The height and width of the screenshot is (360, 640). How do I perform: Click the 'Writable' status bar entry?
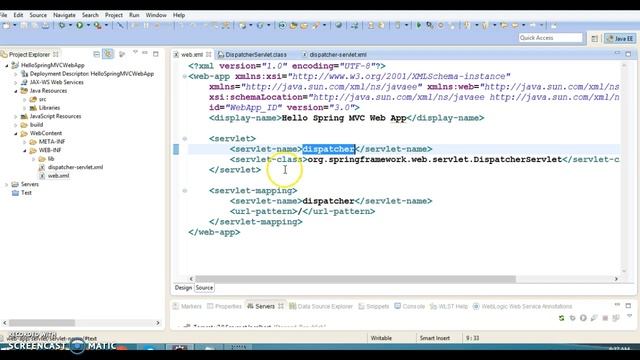click(381, 338)
